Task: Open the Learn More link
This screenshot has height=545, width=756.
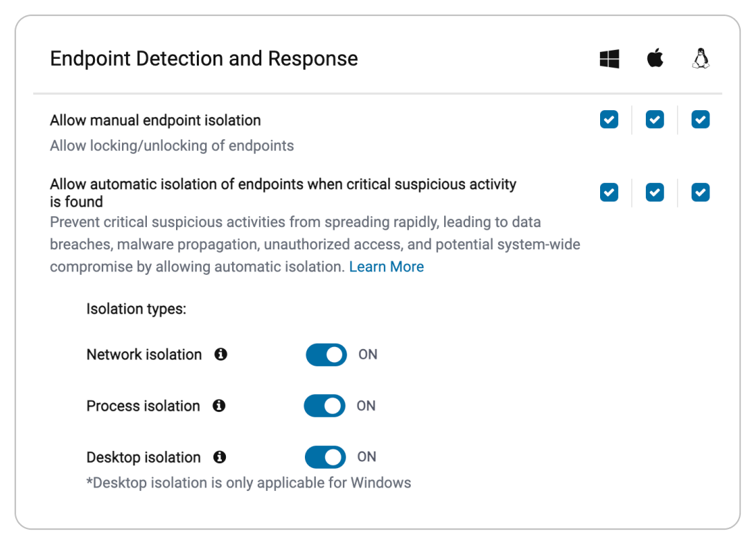Action: (x=386, y=267)
